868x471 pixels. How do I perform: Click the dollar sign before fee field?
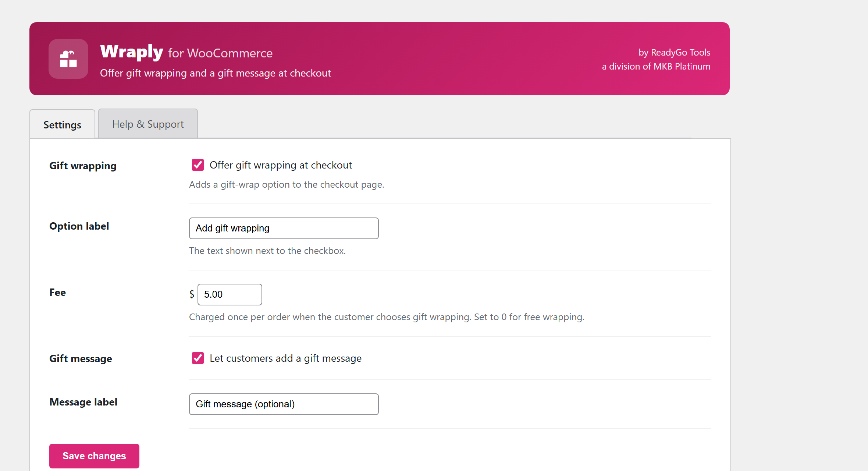192,294
